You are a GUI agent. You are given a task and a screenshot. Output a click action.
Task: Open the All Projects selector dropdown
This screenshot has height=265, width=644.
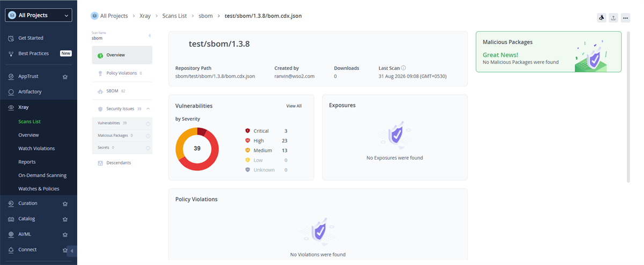click(x=39, y=16)
